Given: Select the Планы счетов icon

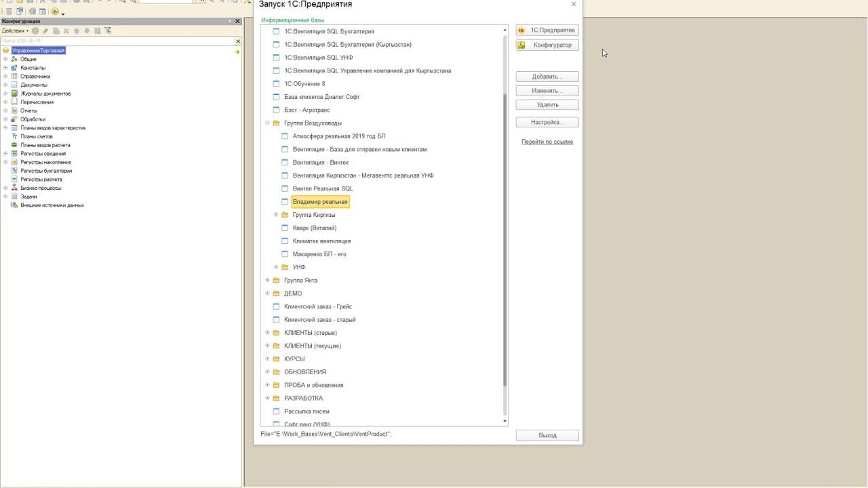Looking at the screenshot, I should [x=14, y=136].
